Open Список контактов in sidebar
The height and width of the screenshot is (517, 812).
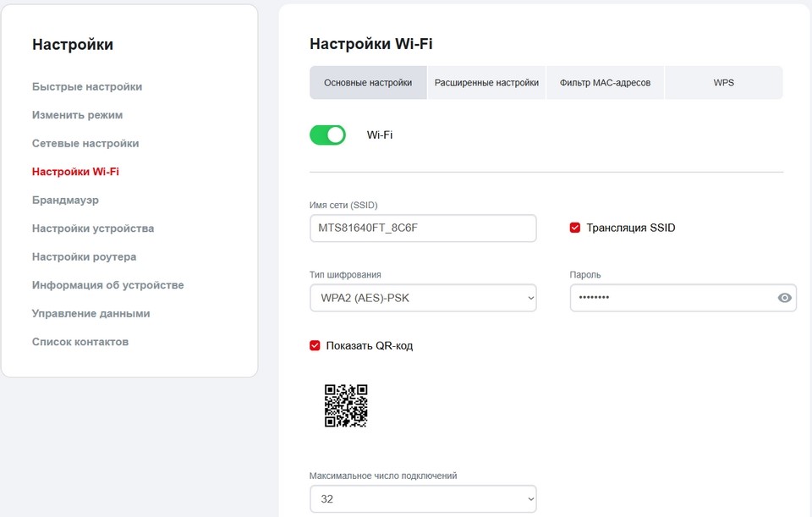coord(80,342)
